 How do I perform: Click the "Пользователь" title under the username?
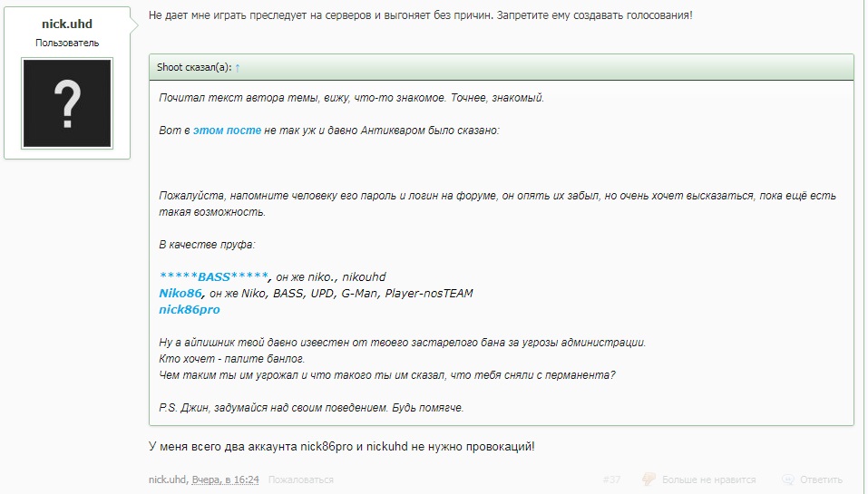tap(67, 43)
